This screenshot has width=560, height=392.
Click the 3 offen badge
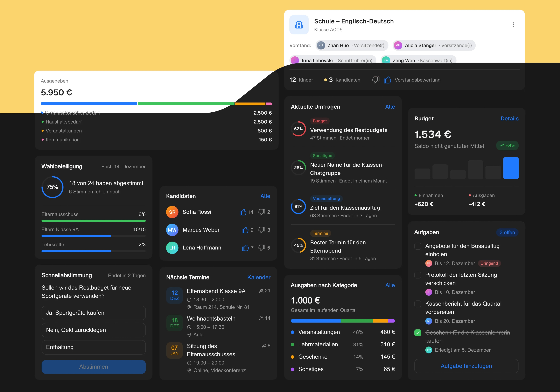507,232
